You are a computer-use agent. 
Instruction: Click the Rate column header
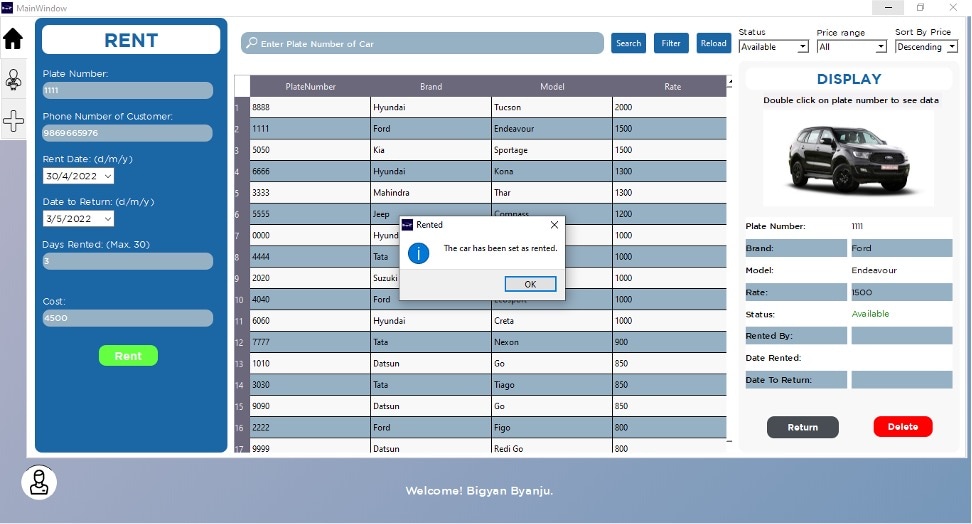tap(672, 87)
